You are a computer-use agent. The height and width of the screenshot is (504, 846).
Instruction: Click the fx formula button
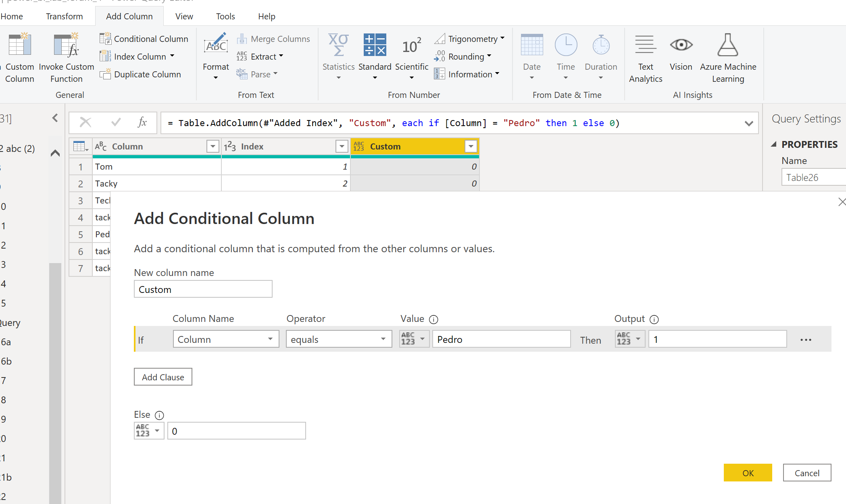point(142,122)
